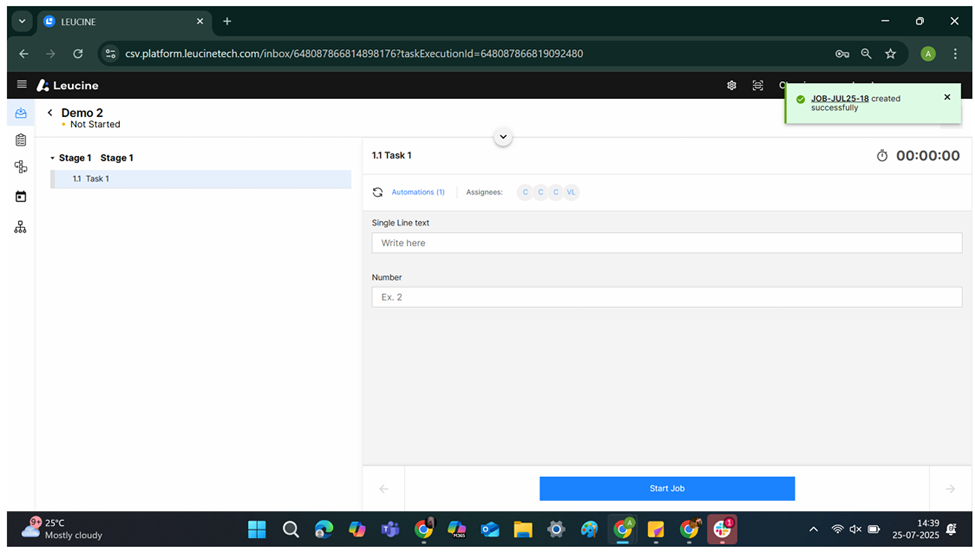Click the Start Job button
The height and width of the screenshot is (552, 975).
pyautogui.click(x=666, y=488)
